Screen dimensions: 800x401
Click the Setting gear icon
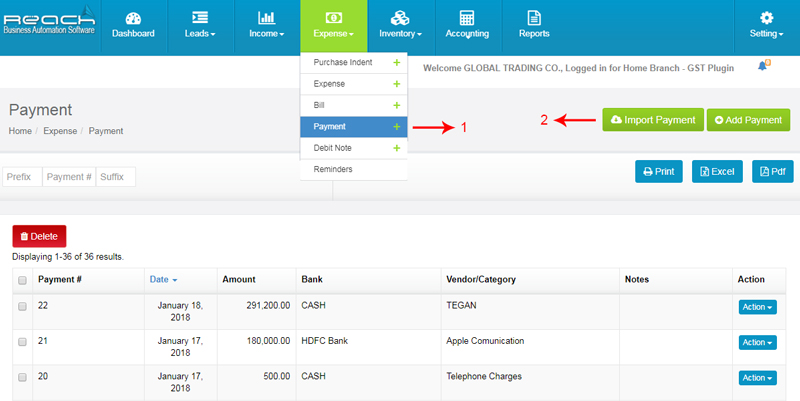766,18
